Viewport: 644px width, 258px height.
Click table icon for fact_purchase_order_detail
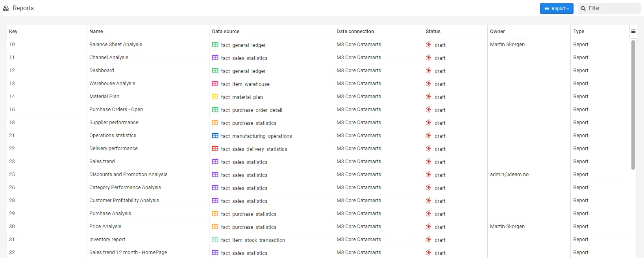pyautogui.click(x=215, y=110)
